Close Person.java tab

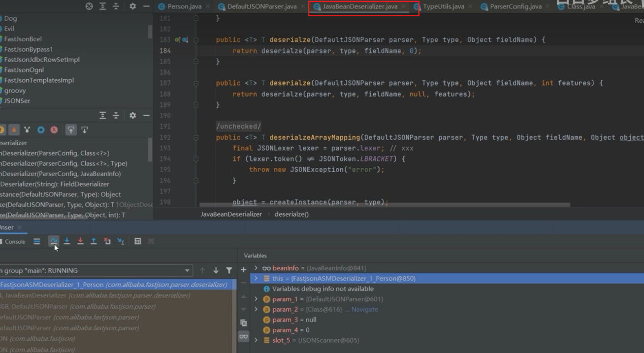pyautogui.click(x=208, y=6)
